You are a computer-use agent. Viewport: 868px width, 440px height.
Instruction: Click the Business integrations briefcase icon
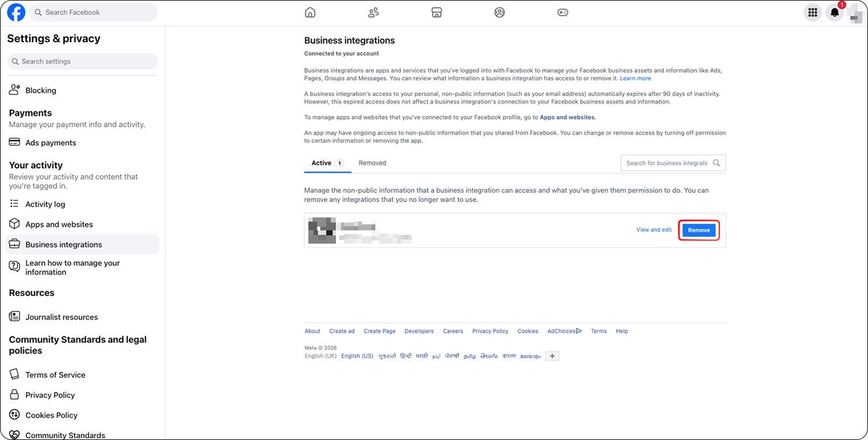(x=15, y=244)
